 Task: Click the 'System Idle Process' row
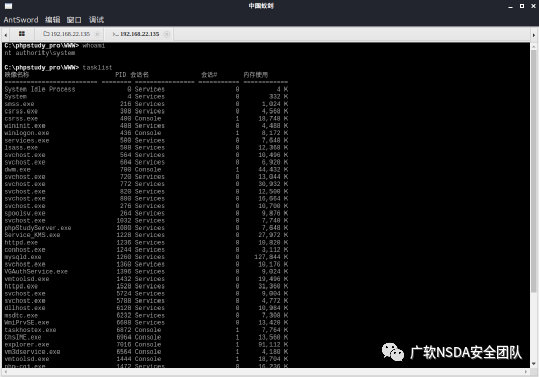pos(146,89)
